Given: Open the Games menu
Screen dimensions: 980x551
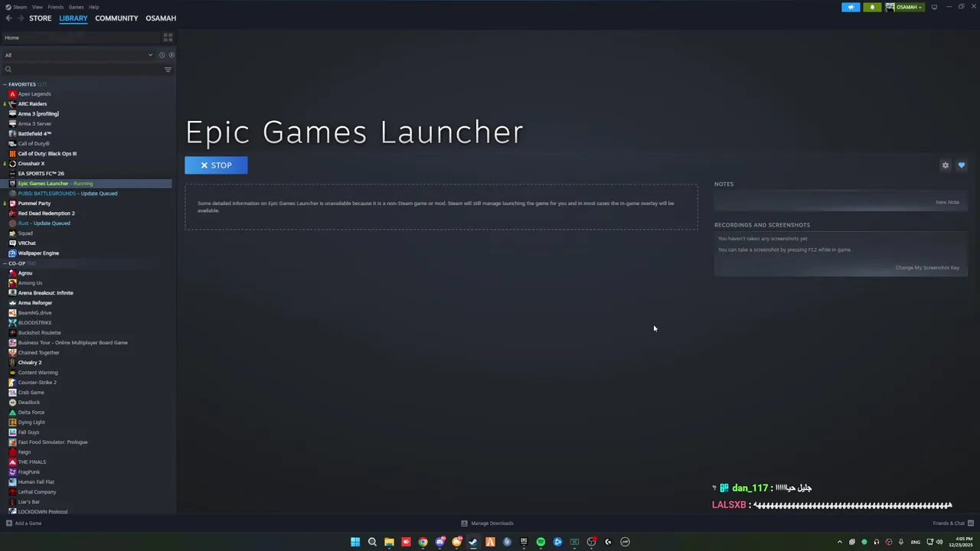Looking at the screenshot, I should [x=76, y=7].
